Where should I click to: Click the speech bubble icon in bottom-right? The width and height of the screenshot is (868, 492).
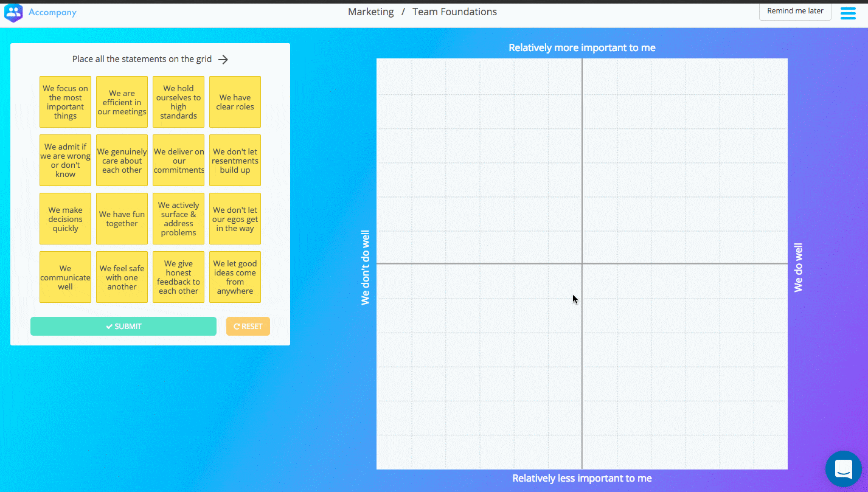843,469
